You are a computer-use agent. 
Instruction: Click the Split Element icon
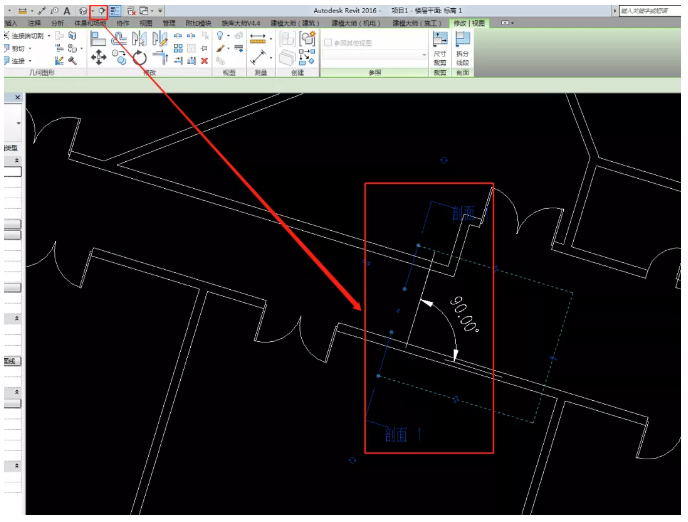pyautogui.click(x=178, y=36)
